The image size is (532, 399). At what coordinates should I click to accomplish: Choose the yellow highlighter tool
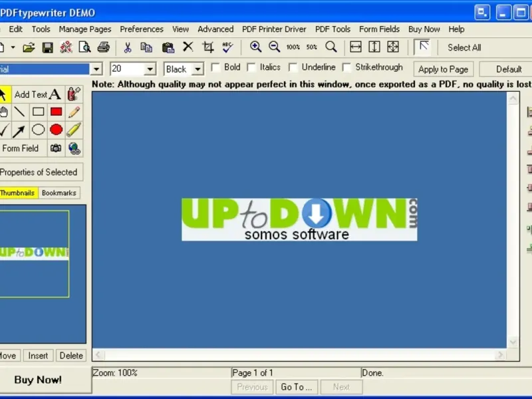coord(74,130)
